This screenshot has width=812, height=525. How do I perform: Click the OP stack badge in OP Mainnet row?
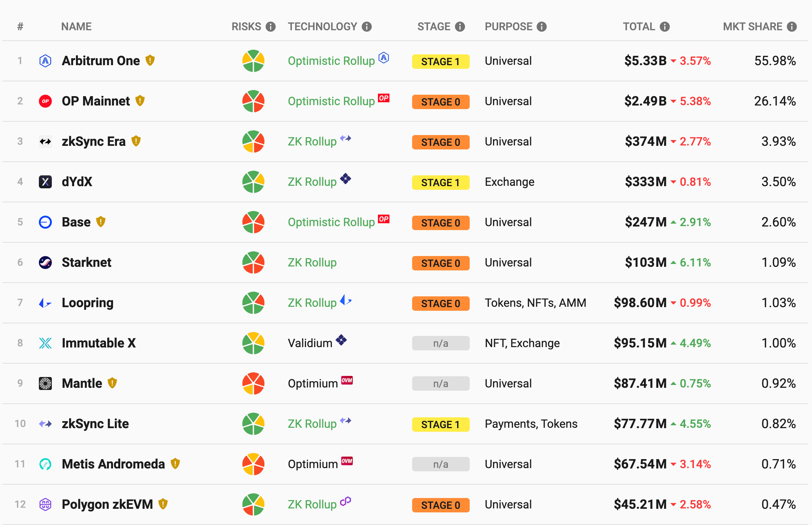[x=384, y=98]
